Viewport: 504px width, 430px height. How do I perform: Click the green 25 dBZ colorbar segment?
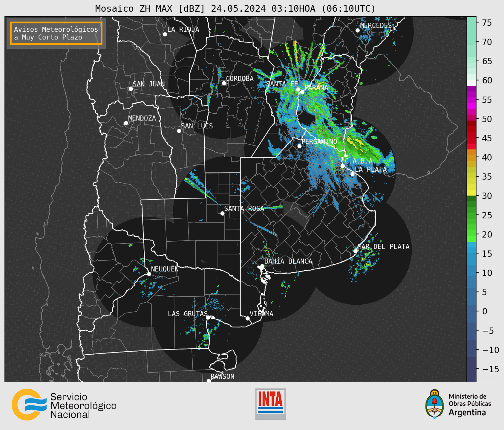pos(471,215)
